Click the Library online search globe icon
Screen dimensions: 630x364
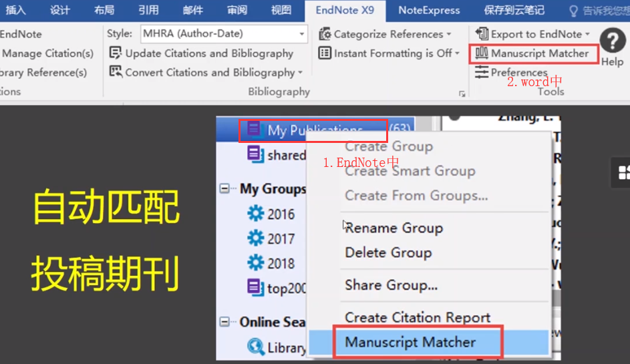tap(256, 347)
